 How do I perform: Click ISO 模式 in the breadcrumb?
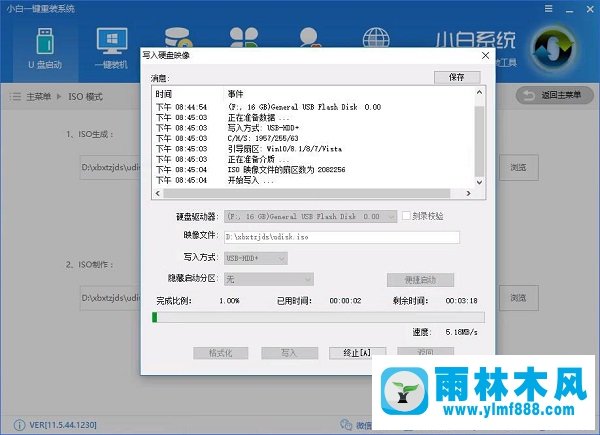point(85,96)
